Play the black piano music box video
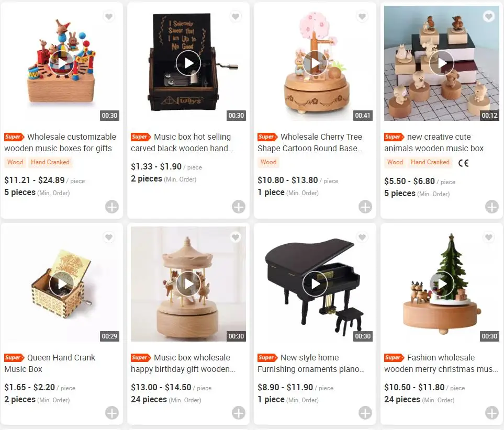The width and height of the screenshot is (504, 430). [x=315, y=284]
